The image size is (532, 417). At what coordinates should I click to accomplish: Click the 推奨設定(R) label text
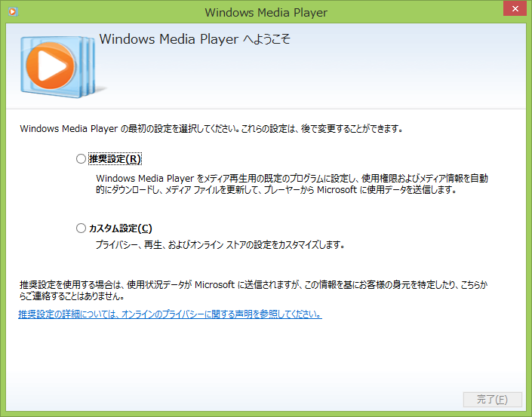tap(115, 159)
